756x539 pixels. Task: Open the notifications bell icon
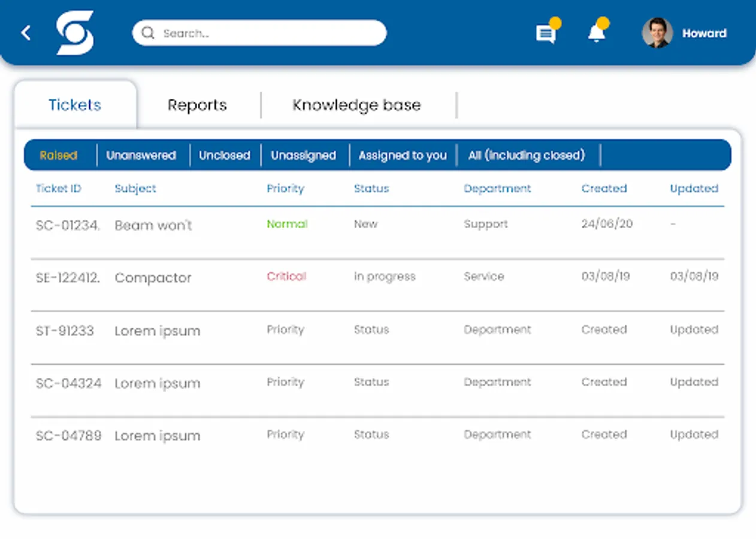point(597,33)
